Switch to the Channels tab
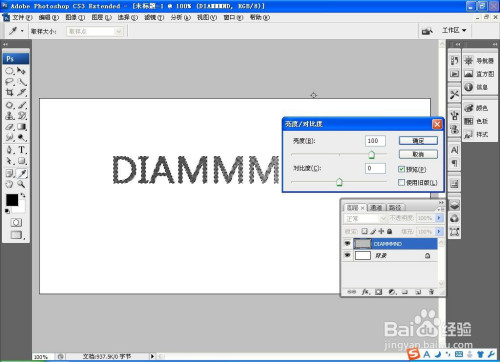Screen dimensions: 500x362 [x=376, y=208]
